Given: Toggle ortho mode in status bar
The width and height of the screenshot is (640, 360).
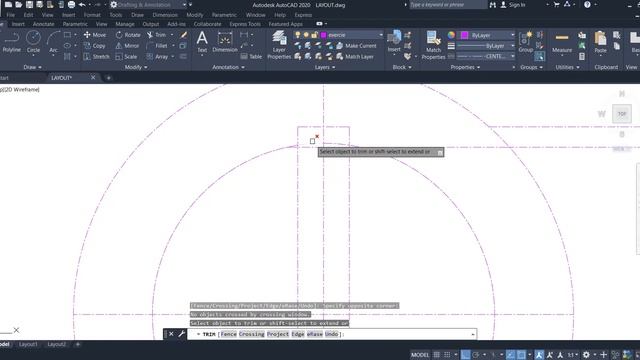Looking at the screenshot, I should 465,355.
